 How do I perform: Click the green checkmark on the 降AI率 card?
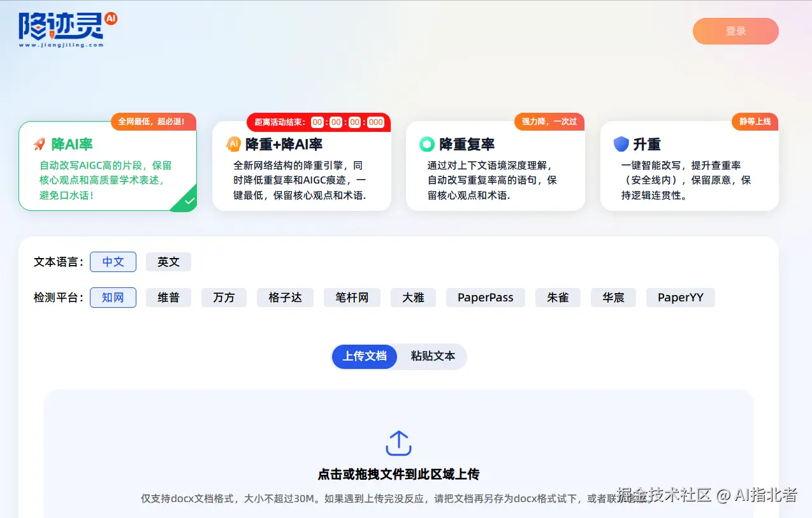tap(189, 201)
